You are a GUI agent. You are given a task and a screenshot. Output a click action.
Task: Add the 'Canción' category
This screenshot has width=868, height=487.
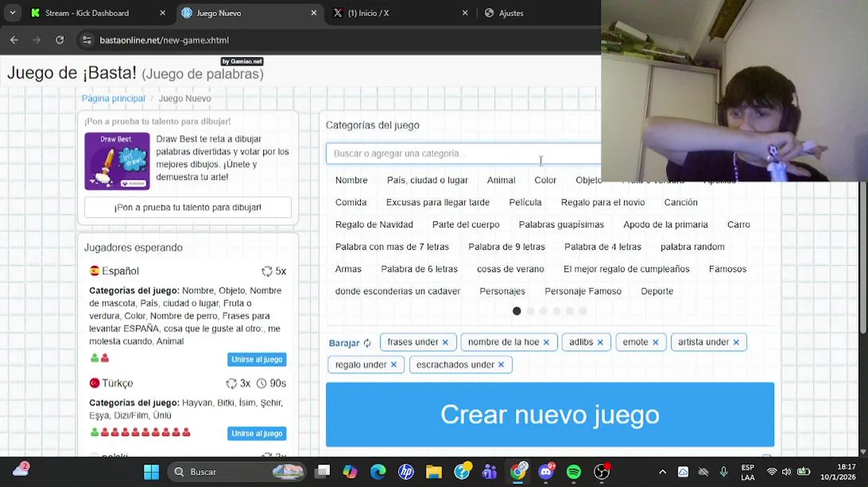pos(681,202)
